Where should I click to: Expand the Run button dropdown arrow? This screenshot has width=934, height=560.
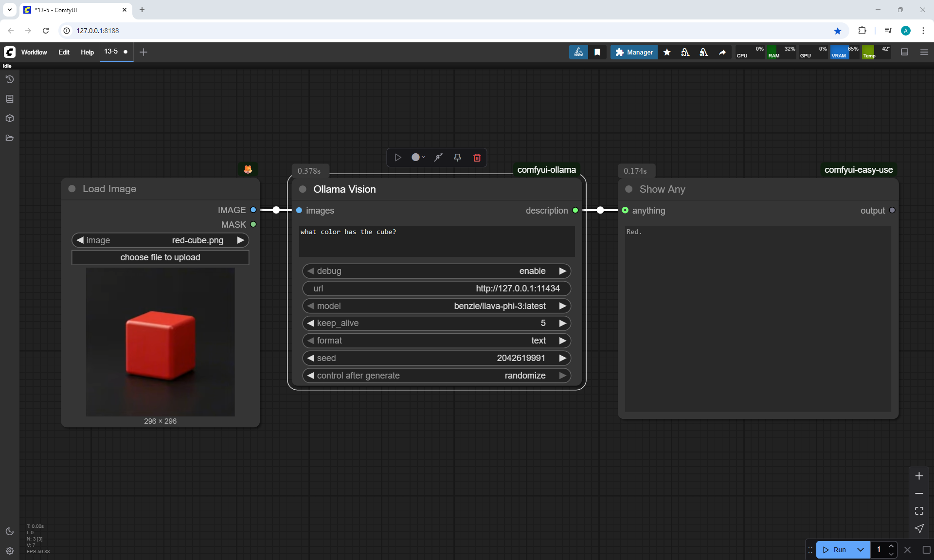tap(860, 550)
